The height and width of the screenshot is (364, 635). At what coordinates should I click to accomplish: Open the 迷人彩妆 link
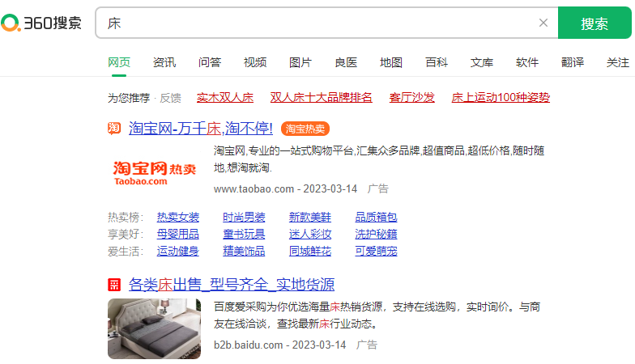coord(310,235)
